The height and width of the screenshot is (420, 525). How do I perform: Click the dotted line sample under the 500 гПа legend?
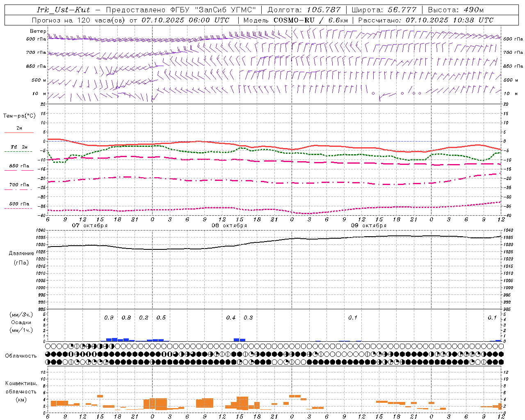click(x=18, y=208)
